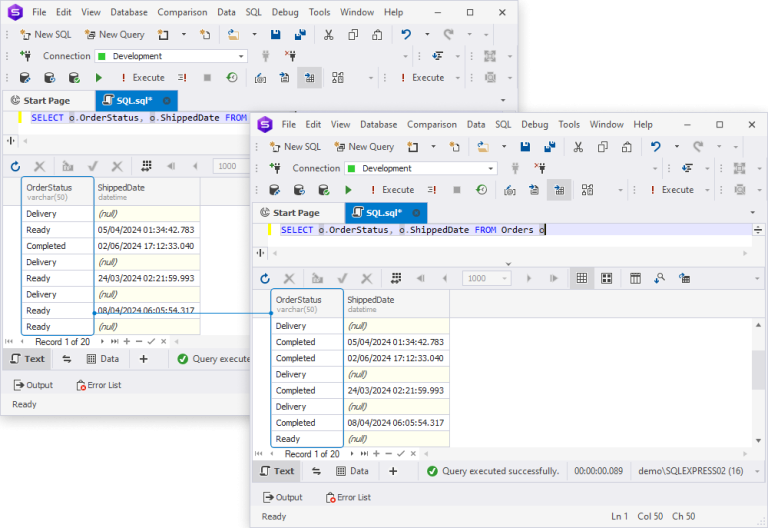Image resolution: width=768 pixels, height=528 pixels.
Task: Toggle the Text and Data swap view button in the front window
Action: (317, 471)
